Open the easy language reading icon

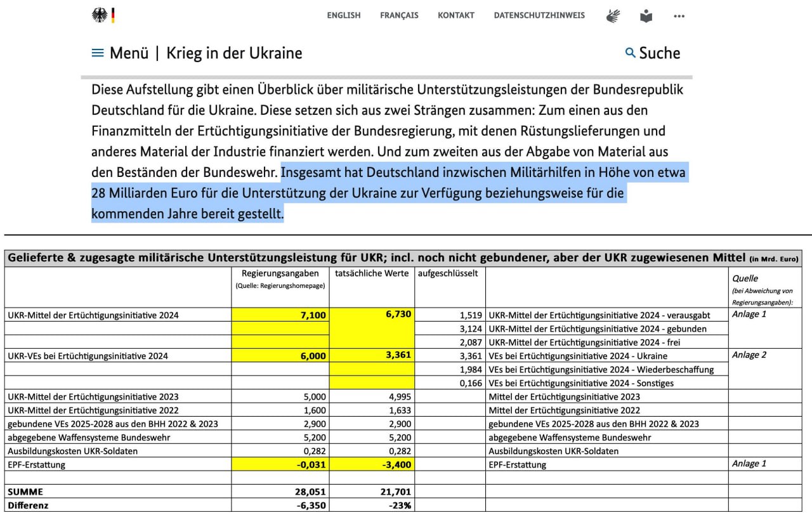point(646,16)
